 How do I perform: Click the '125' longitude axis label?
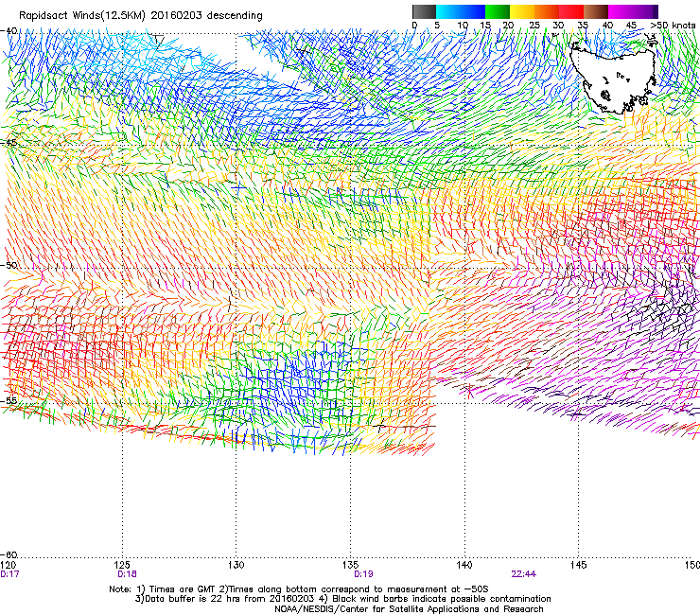click(122, 565)
